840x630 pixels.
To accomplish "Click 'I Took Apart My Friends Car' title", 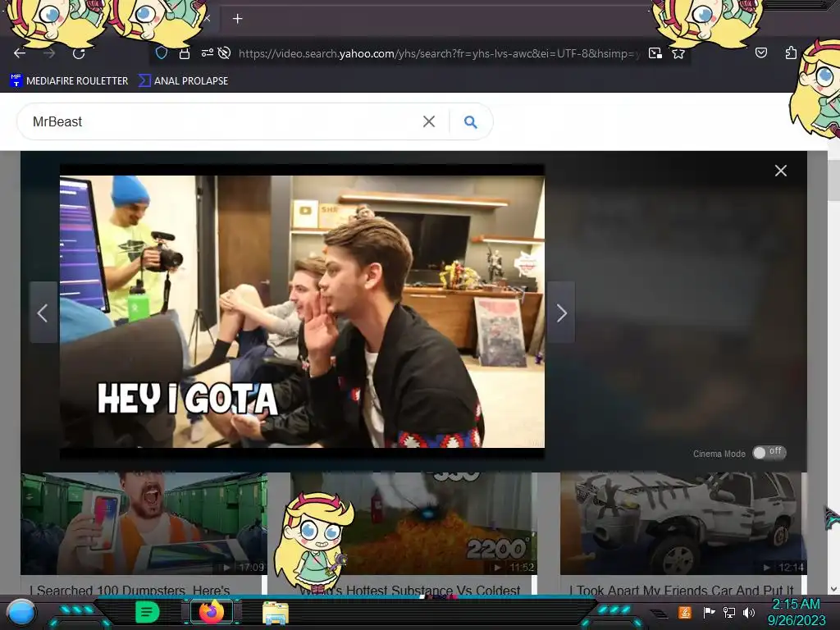I will click(x=682, y=590).
